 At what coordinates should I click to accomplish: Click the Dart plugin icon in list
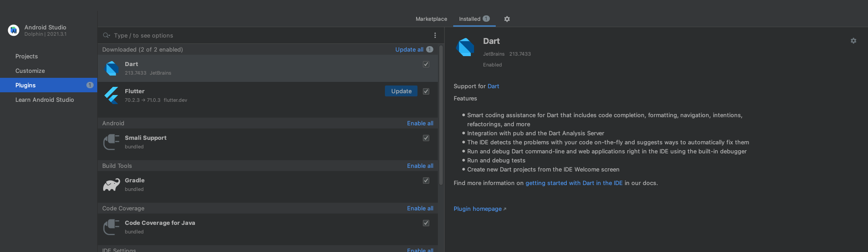[x=112, y=68]
